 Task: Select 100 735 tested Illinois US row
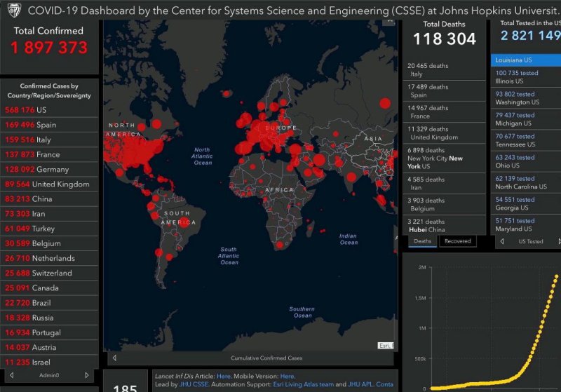(x=526, y=77)
